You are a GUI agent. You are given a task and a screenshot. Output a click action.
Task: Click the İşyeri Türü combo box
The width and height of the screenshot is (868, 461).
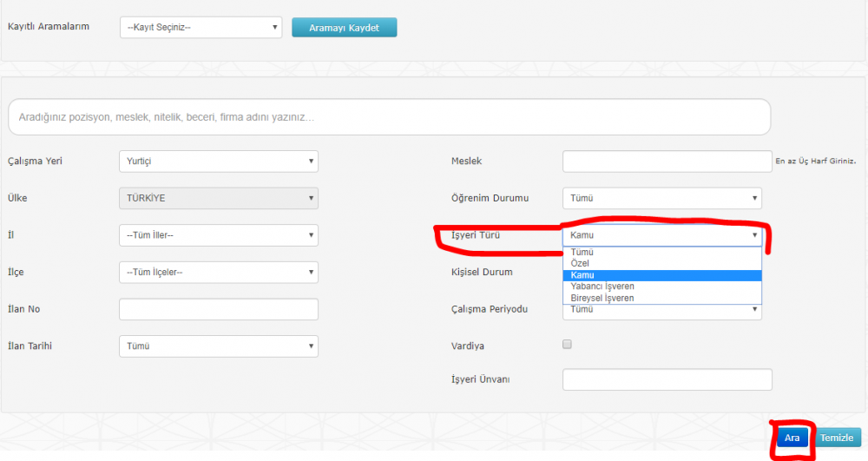pos(661,235)
